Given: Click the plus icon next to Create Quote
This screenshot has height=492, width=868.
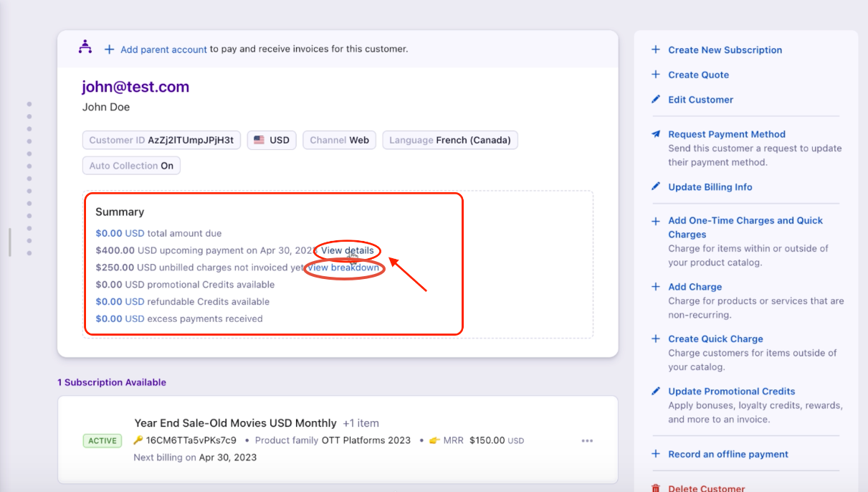Looking at the screenshot, I should tap(655, 75).
